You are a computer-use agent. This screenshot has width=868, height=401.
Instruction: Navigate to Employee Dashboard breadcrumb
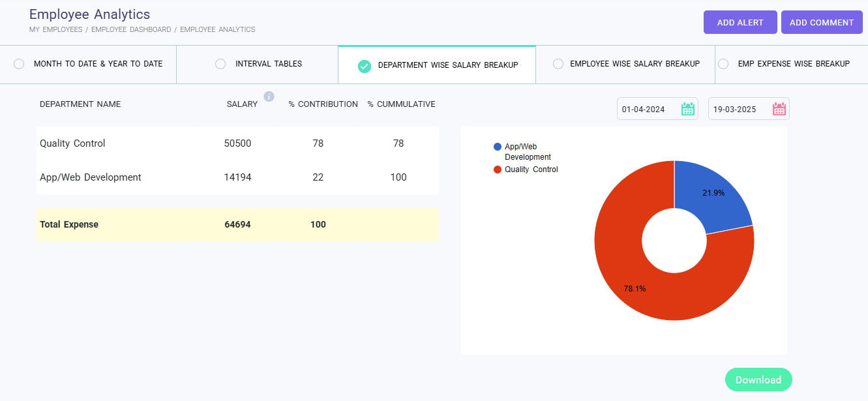tap(131, 29)
